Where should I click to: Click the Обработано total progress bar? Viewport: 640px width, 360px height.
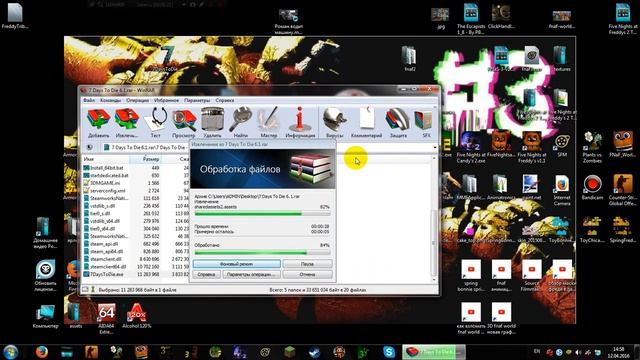click(x=262, y=253)
